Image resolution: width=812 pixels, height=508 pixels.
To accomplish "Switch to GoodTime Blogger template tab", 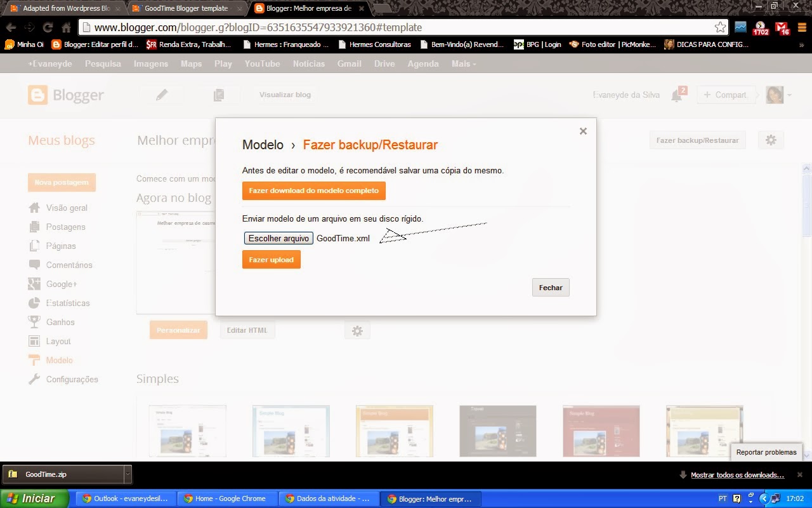I will 185,8.
